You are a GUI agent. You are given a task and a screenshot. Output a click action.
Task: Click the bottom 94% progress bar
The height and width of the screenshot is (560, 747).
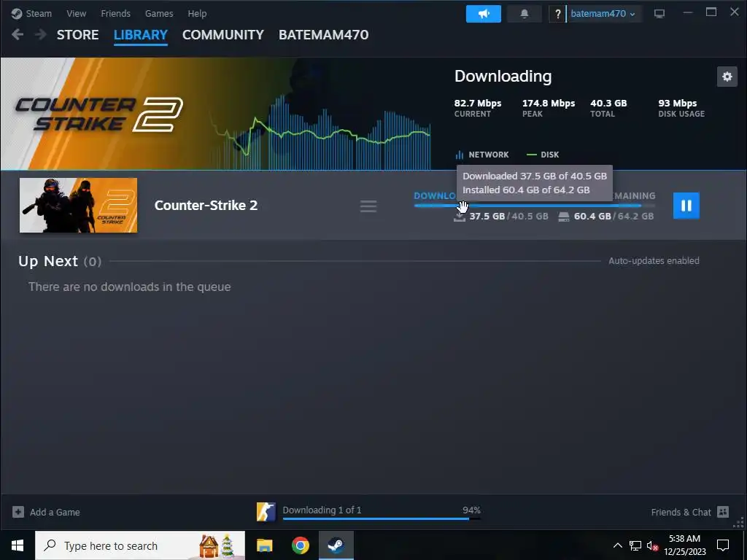(382, 518)
